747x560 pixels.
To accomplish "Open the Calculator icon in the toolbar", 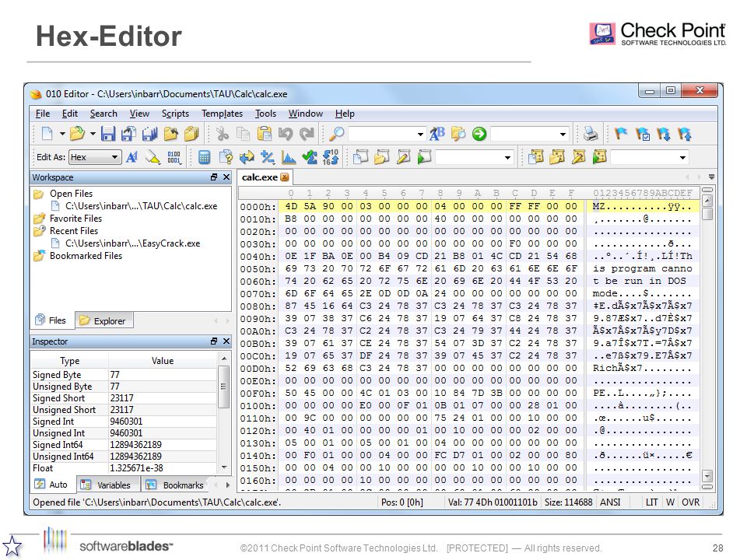I will click(205, 157).
